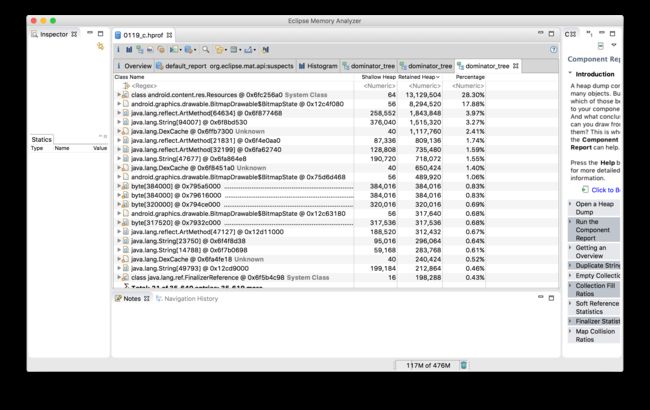650x410 pixels.
Task: Sort by the Percentage column header
Action: coord(464,77)
